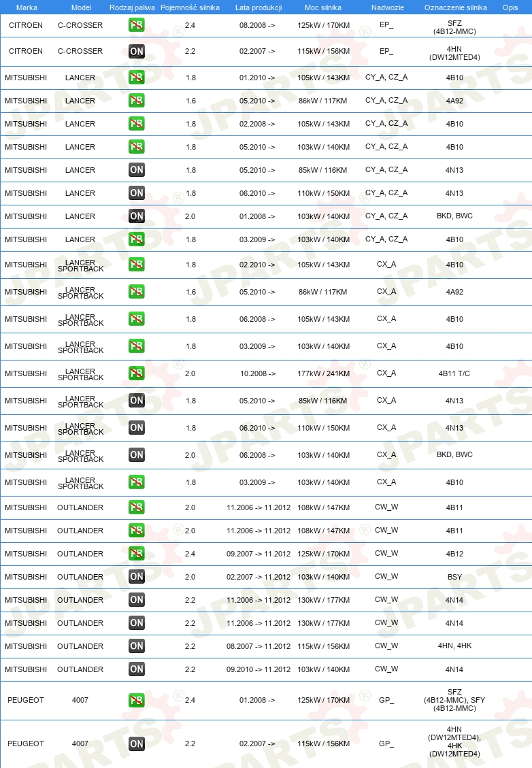
Task: Select petrol icon in Lancer 01.2010 row
Action: tap(136, 78)
